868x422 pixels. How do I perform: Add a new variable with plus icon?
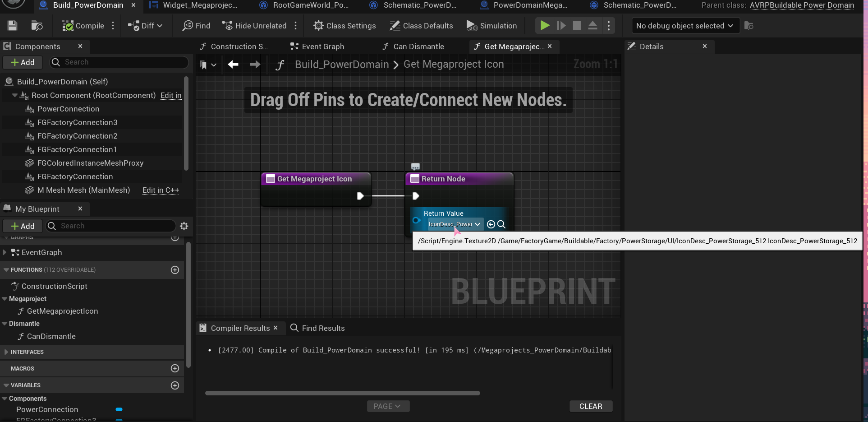[x=175, y=385]
